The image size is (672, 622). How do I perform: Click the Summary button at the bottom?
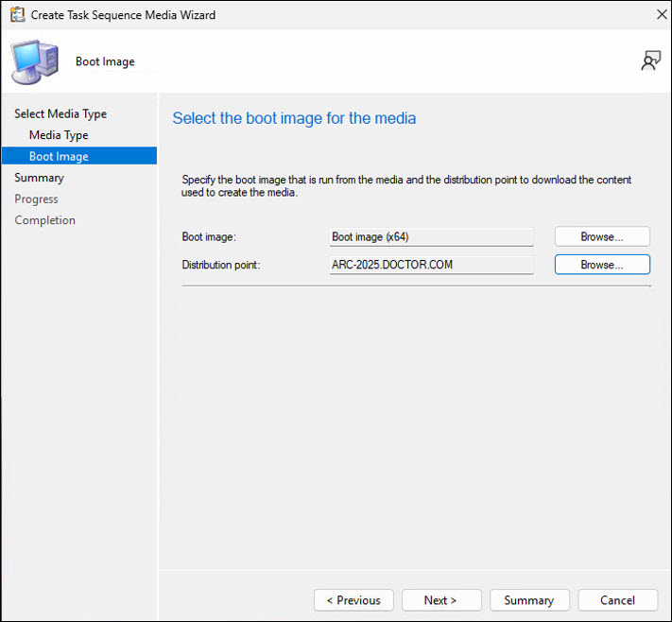tap(529, 600)
